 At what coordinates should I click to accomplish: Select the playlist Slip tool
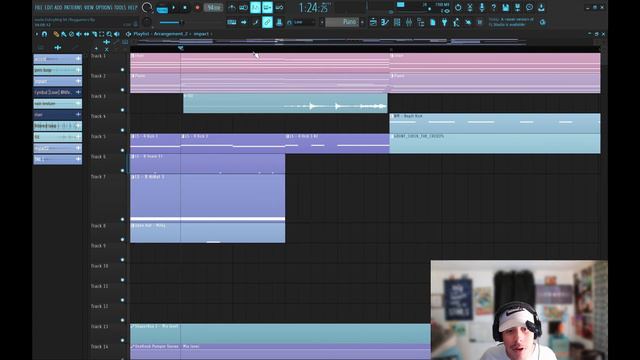point(87,34)
